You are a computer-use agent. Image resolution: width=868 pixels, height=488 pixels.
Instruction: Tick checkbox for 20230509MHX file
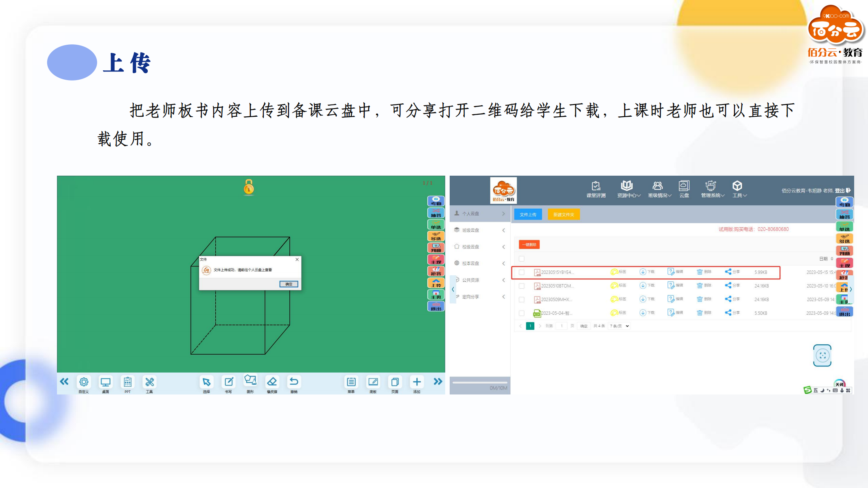(x=522, y=299)
